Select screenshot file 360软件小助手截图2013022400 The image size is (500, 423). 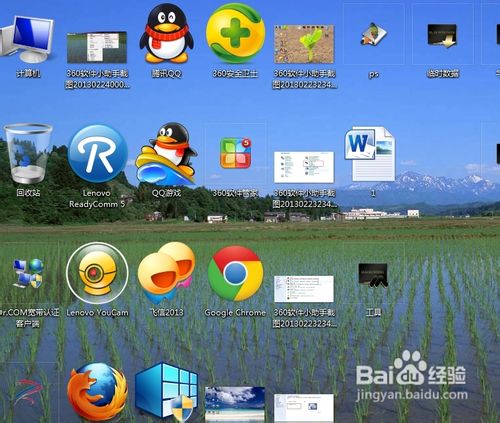(97, 47)
